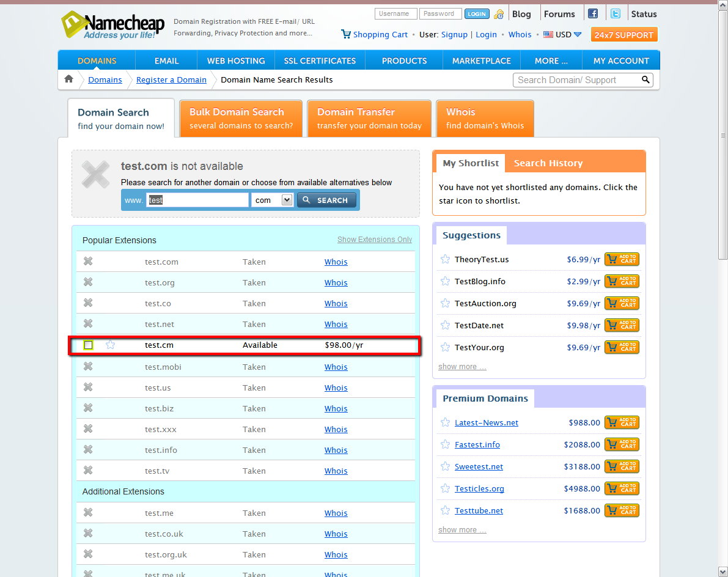Click the Username field

click(x=396, y=14)
